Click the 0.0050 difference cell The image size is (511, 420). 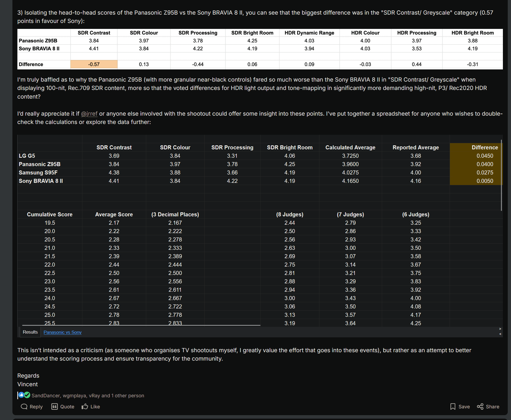485,181
